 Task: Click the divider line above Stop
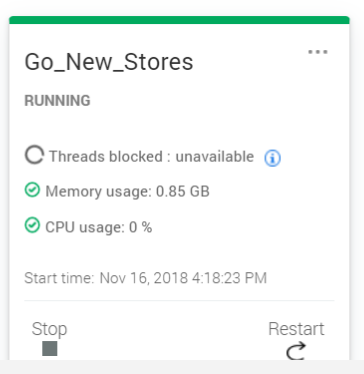pos(179,300)
